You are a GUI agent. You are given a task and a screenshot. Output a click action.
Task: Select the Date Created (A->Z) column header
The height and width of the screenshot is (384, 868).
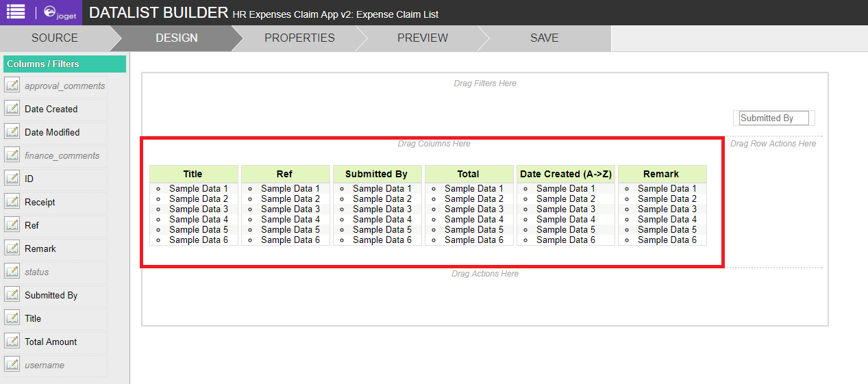click(x=565, y=174)
